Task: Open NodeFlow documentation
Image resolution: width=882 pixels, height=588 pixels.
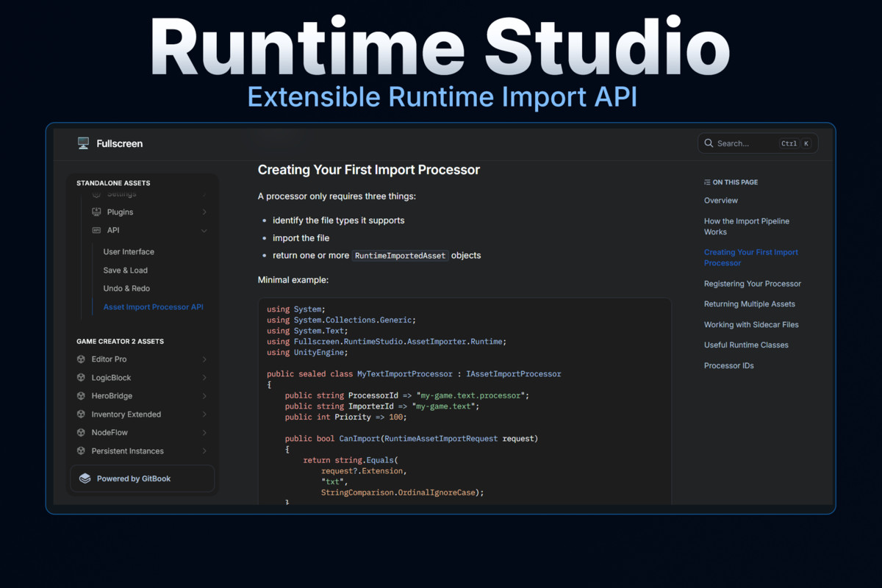Action: 110,433
